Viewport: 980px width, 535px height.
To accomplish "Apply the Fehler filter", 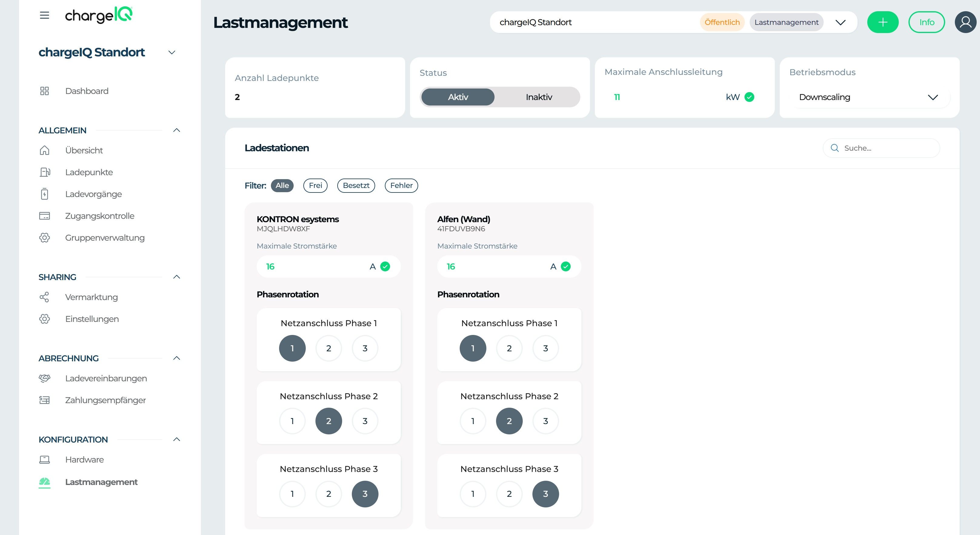I will click(401, 185).
